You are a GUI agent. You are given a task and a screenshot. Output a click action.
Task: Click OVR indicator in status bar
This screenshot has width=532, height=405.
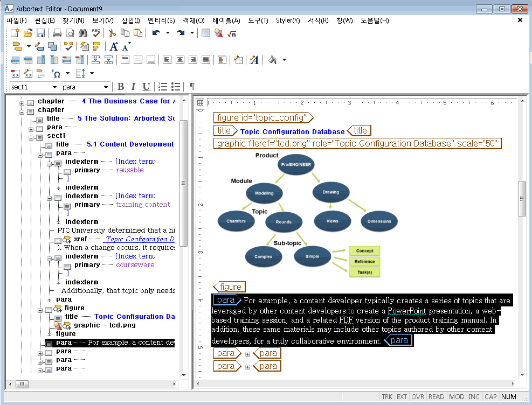click(x=418, y=396)
